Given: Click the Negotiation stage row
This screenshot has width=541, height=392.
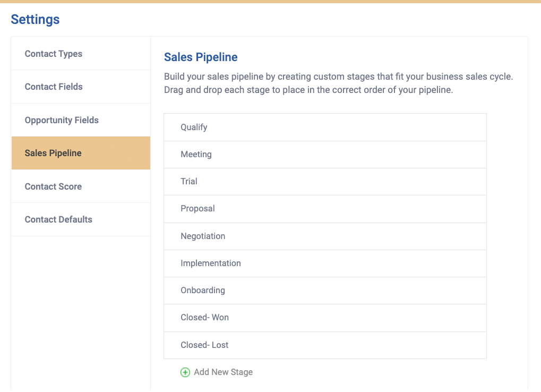Looking at the screenshot, I should click(x=325, y=236).
